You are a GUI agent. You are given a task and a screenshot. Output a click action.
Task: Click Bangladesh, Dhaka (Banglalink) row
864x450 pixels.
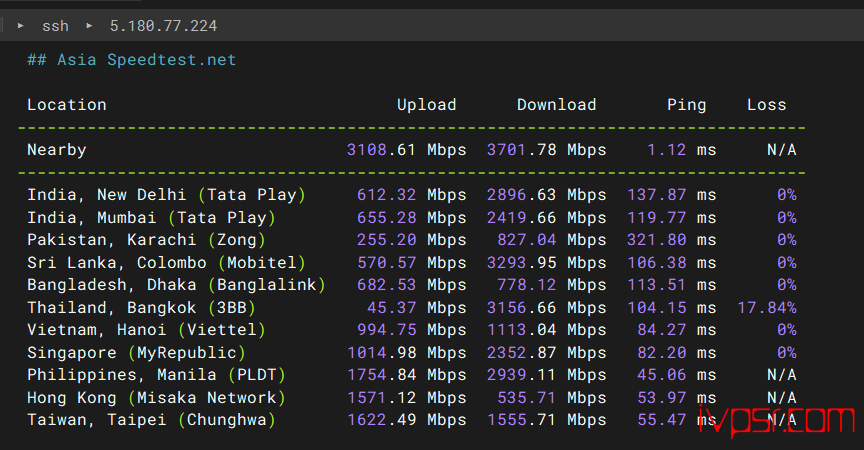pyautogui.click(x=176, y=285)
